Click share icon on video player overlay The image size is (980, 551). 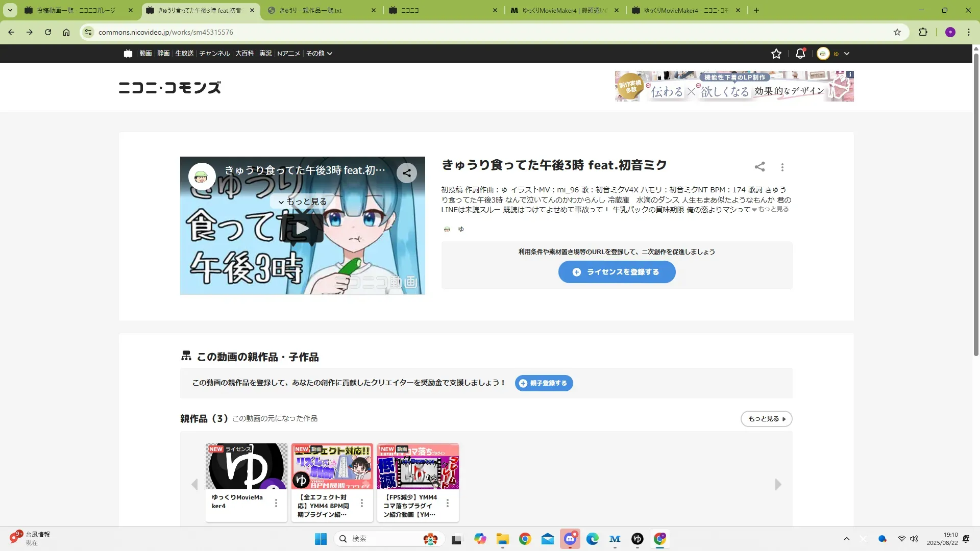pos(407,173)
